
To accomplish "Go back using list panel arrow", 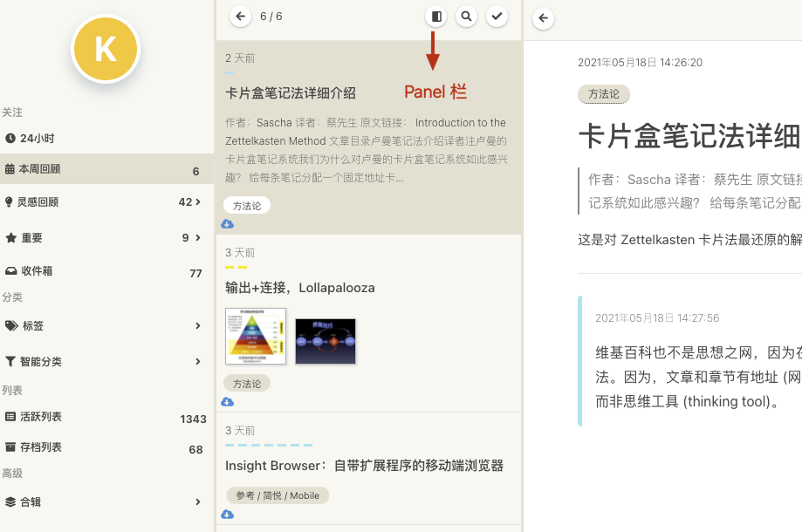I will 240,17.
